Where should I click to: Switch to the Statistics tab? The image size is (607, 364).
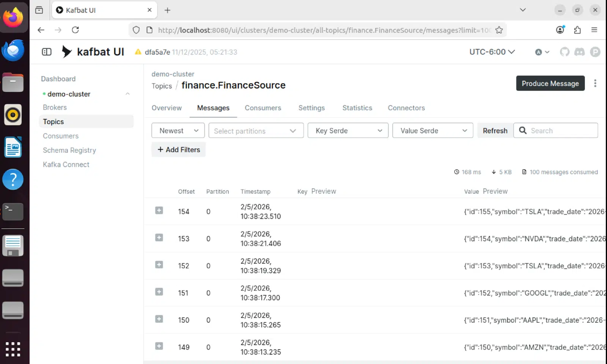(x=357, y=108)
